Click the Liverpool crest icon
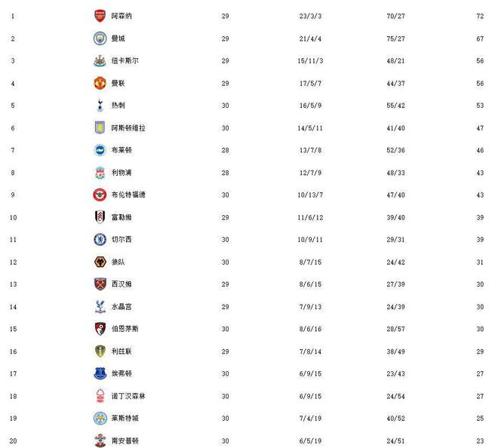The height and width of the screenshot is (448, 498). click(100, 173)
